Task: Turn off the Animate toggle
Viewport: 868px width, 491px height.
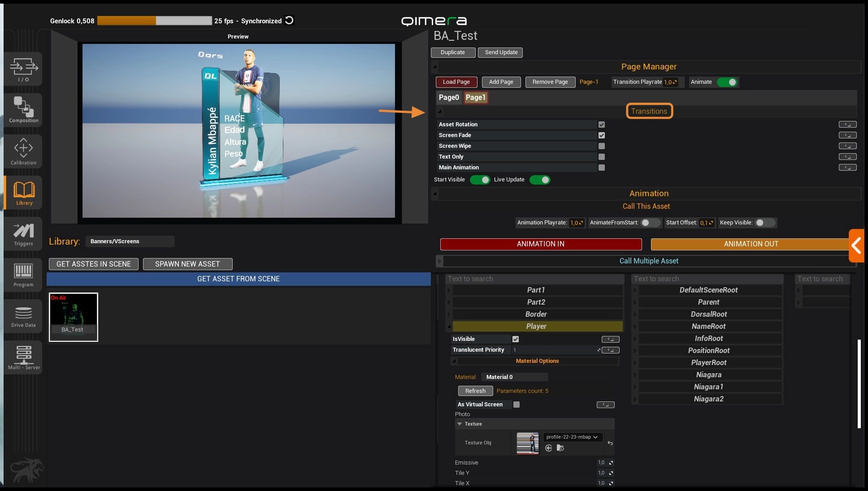Action: click(x=727, y=82)
